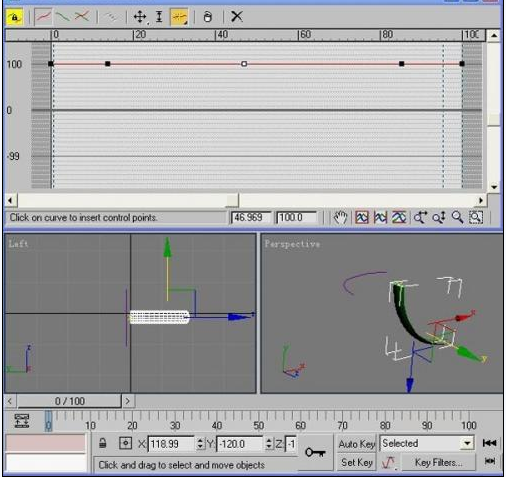Click the control point position field 46.969
This screenshot has width=506, height=477.
(x=250, y=218)
